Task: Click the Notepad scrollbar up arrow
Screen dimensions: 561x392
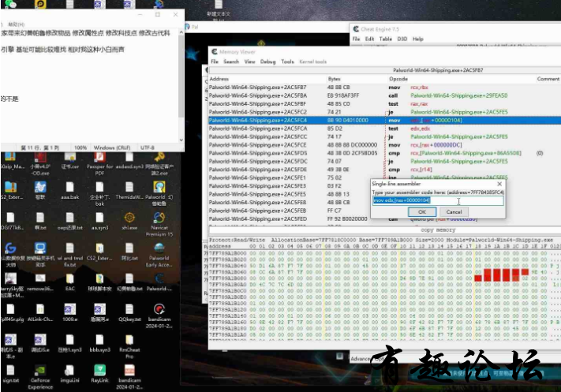Action: tap(181, 32)
